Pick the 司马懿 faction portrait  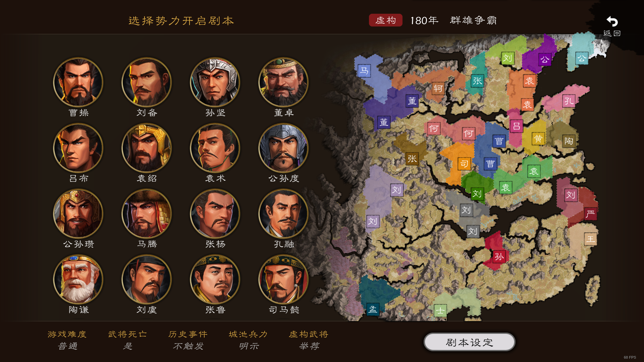coord(283,279)
